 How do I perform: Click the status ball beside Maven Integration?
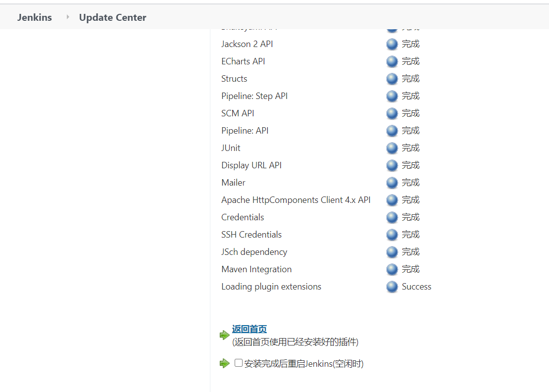pos(392,269)
